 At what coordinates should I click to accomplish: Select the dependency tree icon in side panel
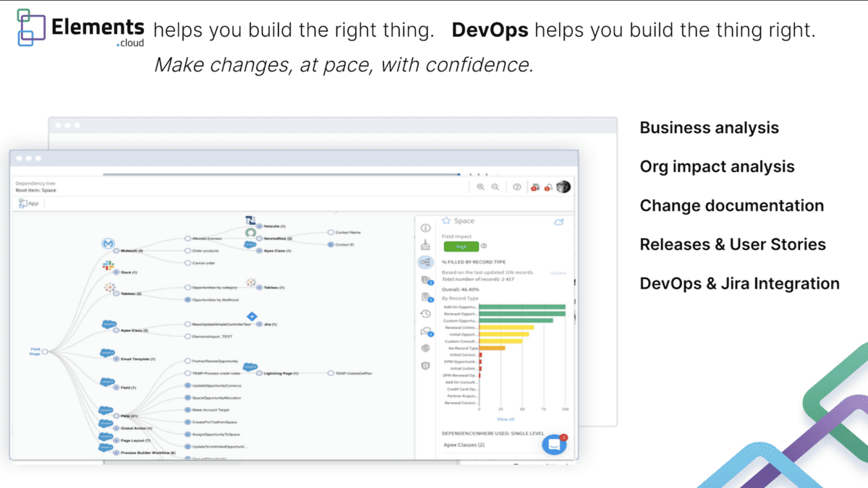coord(425,262)
